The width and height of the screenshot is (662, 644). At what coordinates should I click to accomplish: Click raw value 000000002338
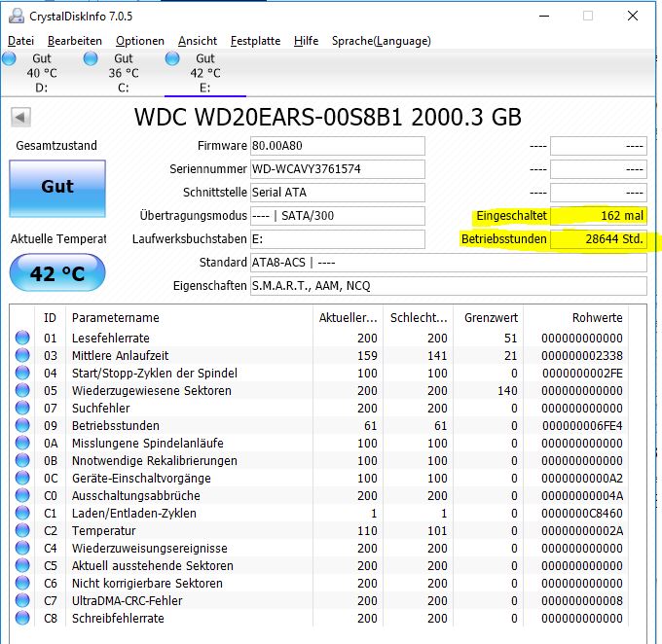[582, 355]
